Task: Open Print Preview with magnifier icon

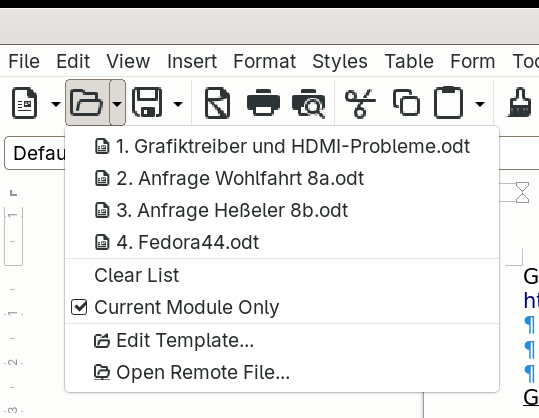Action: pos(308,103)
